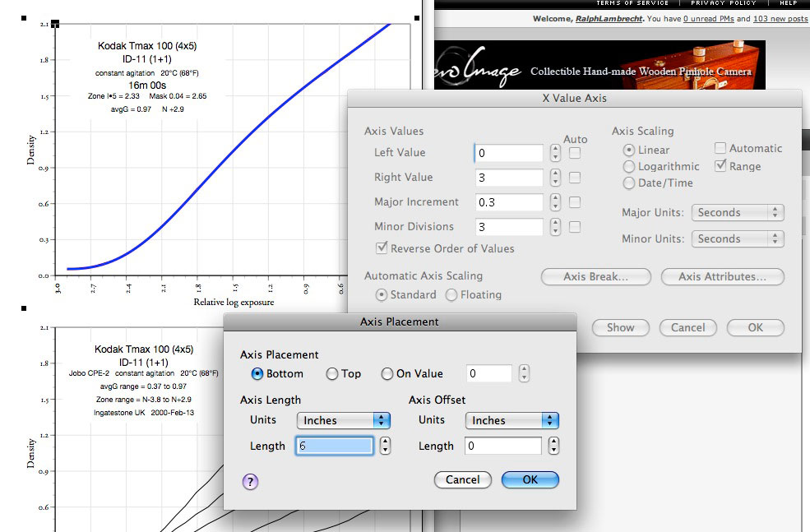Click the 'Ingatestone UK 2000-Feb-13' text
Viewport: 810px width, 532px height.
[x=144, y=413]
